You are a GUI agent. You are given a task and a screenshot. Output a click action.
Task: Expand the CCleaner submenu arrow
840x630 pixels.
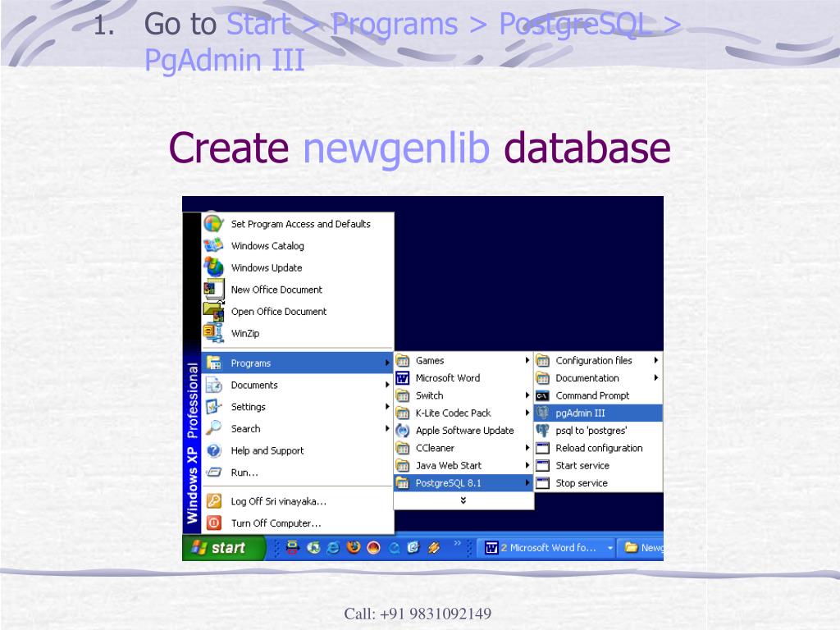tap(527, 448)
